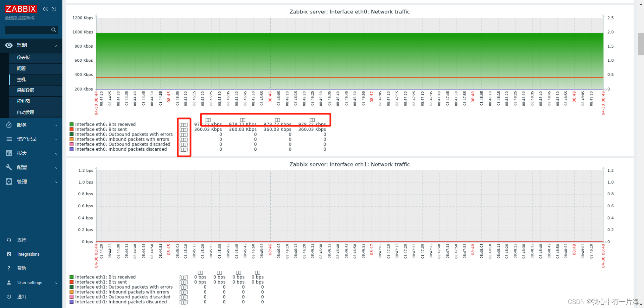This screenshot has height=308, width=644.
Task: Click red swatch for eth0 Bits sent
Action: 71,129
